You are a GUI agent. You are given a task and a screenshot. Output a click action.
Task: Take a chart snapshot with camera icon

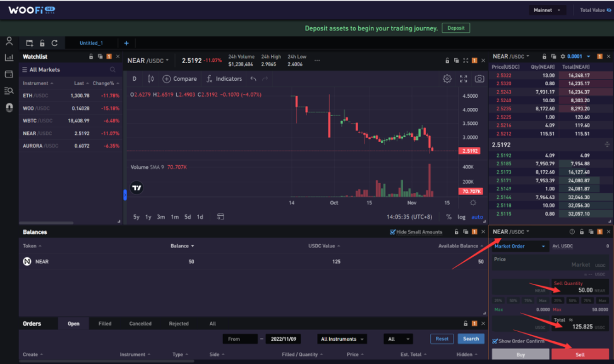click(479, 79)
